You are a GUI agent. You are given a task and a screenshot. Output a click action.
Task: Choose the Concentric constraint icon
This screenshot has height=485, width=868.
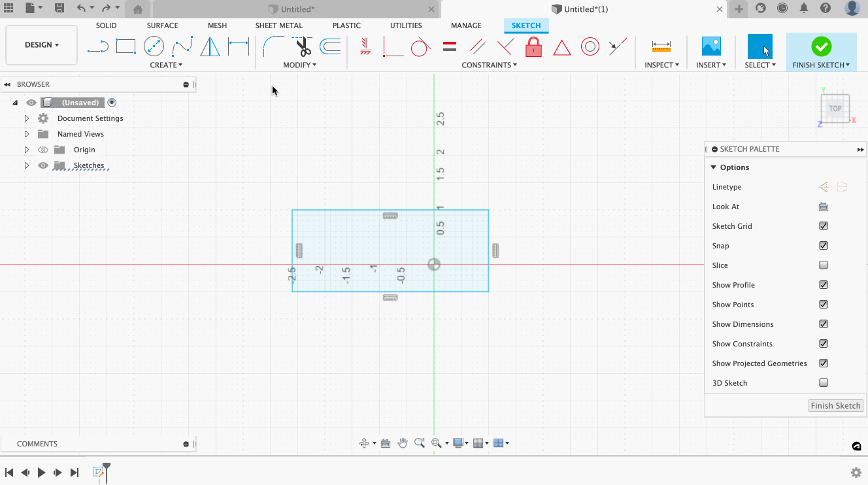point(590,46)
